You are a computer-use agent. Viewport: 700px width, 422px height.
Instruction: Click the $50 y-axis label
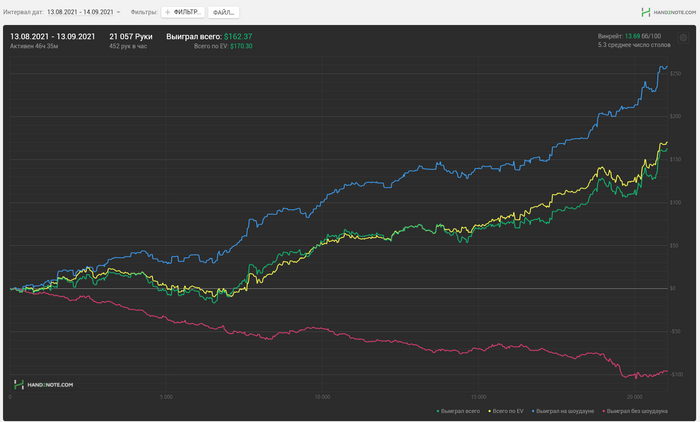tap(674, 246)
